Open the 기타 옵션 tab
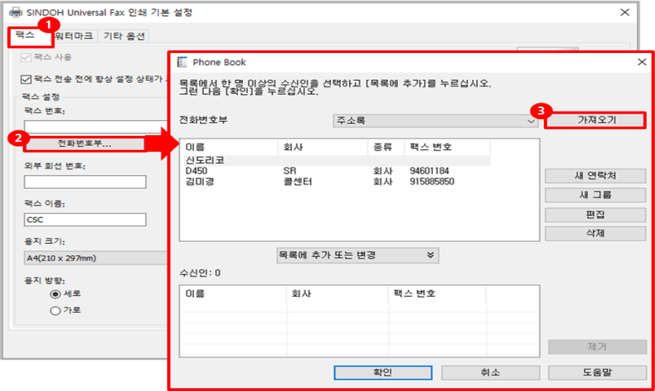655x391 pixels. tap(124, 36)
